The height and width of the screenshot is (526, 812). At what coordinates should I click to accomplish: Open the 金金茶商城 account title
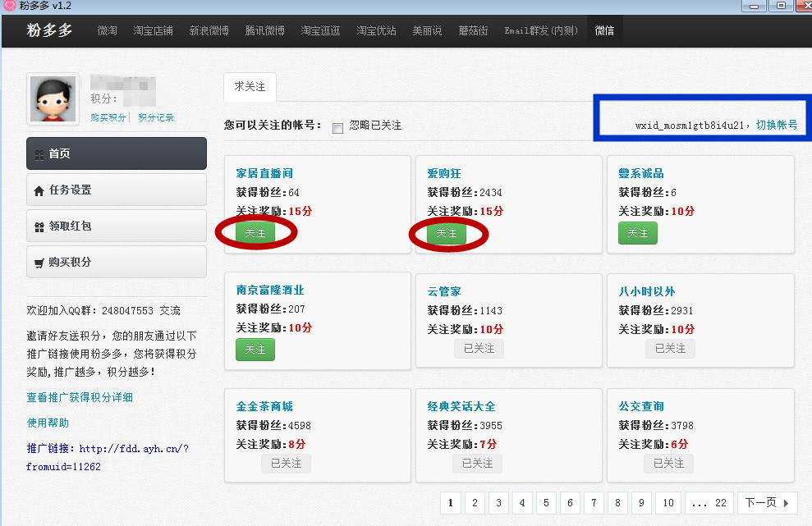264,406
